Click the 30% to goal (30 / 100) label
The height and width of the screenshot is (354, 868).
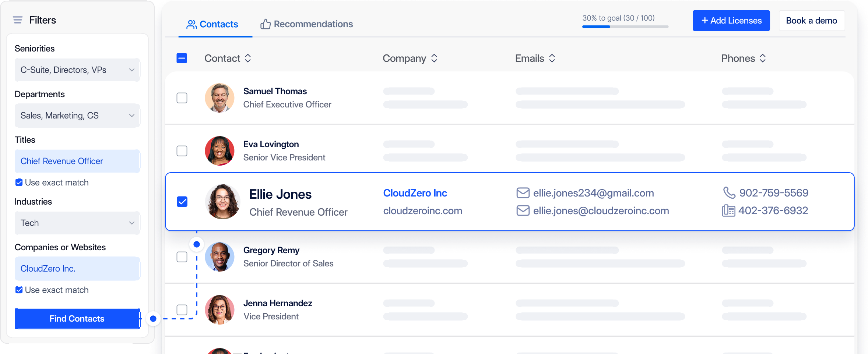619,18
